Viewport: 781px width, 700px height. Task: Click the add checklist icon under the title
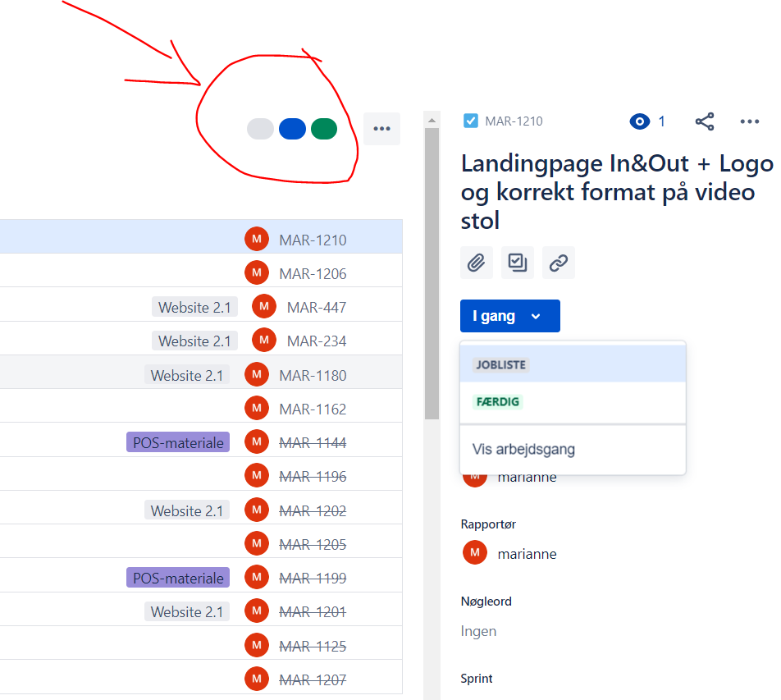(518, 263)
